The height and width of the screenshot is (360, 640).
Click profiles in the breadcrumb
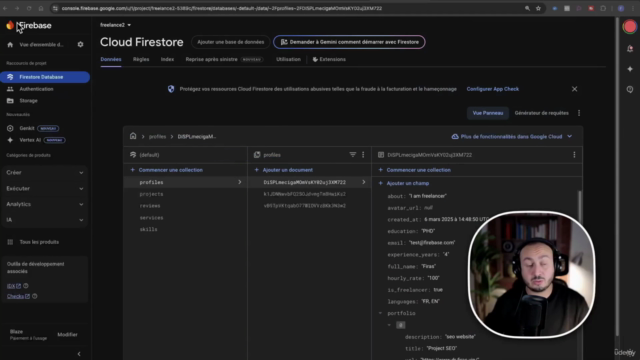coord(157,137)
